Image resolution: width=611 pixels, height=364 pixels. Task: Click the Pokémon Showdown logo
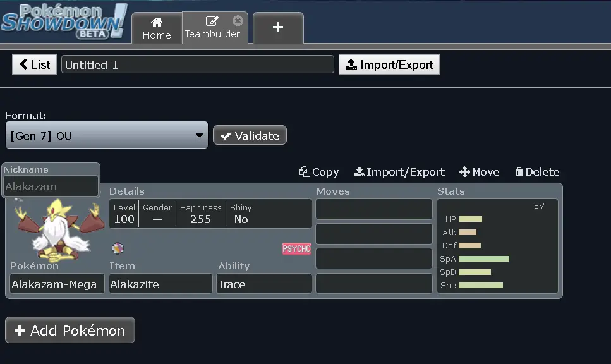point(63,21)
